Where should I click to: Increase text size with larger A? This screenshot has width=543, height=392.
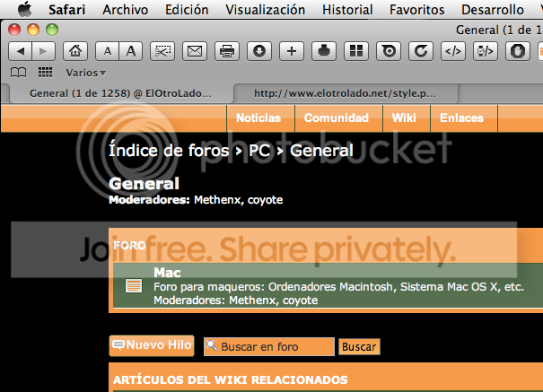coord(131,50)
